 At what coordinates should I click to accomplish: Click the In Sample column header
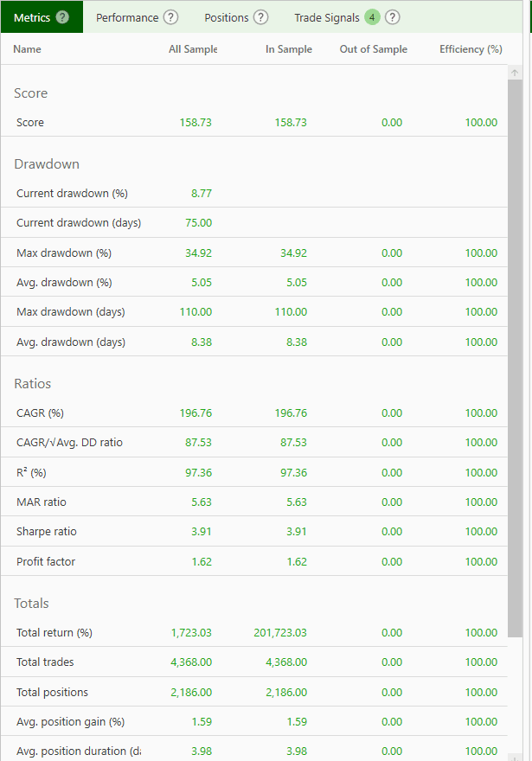pos(289,49)
